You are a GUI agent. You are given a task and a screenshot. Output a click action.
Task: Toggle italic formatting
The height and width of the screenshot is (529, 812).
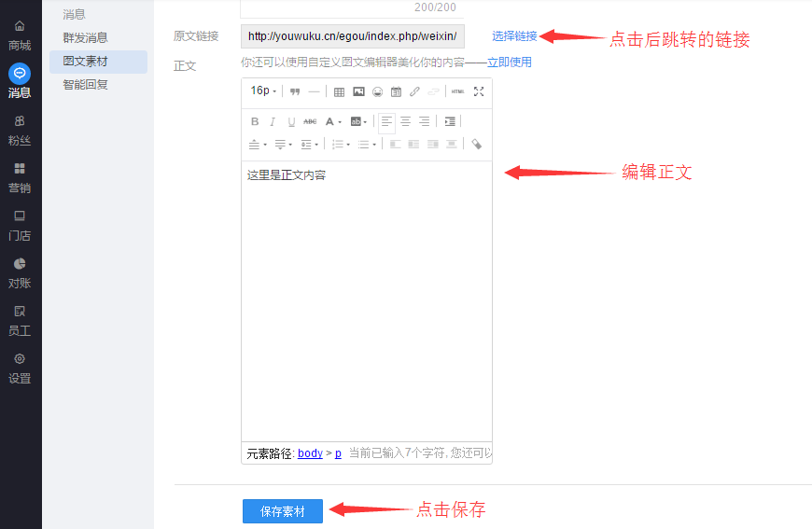(x=273, y=121)
